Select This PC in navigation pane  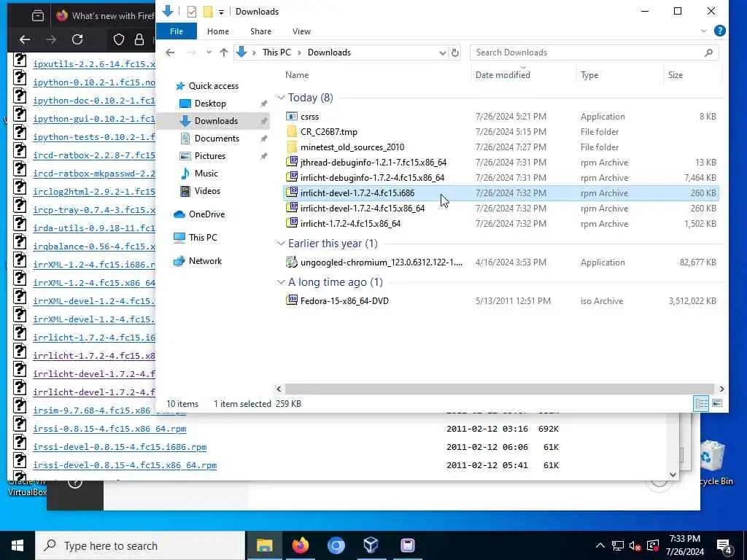[x=203, y=237]
